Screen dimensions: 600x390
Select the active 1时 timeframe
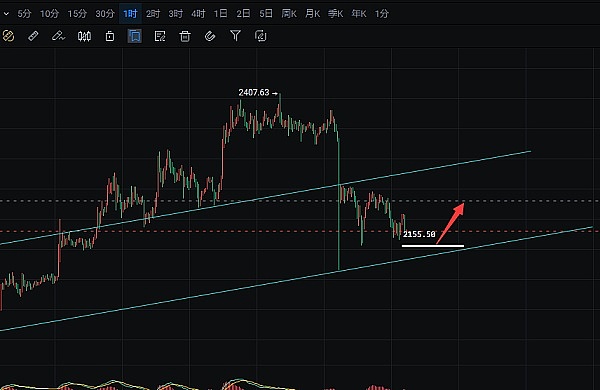pyautogui.click(x=130, y=14)
